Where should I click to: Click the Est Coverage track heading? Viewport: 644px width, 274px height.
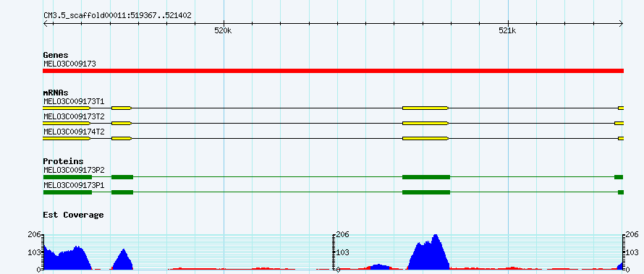[74, 215]
